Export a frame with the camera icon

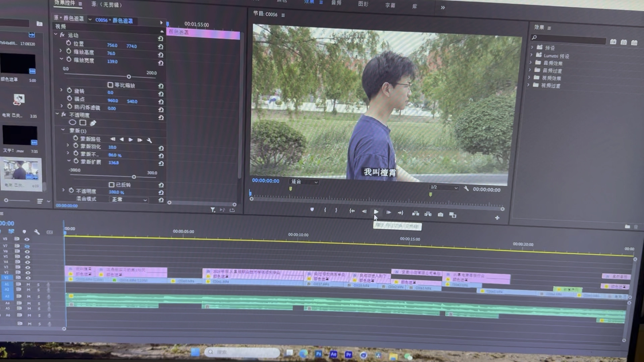click(440, 215)
